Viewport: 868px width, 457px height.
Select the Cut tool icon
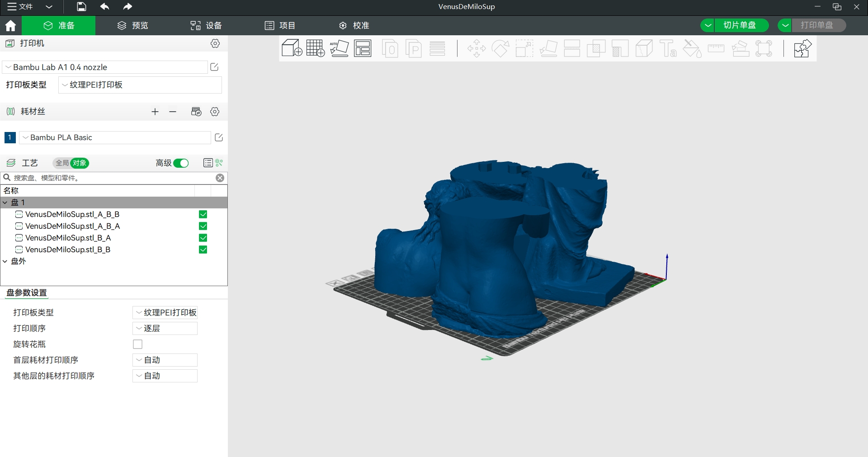572,48
